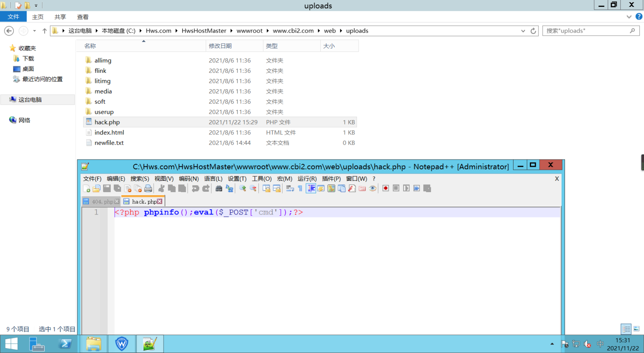Click the Zoom Out magnifier icon
Screen dimensions: 644x353
(253, 188)
